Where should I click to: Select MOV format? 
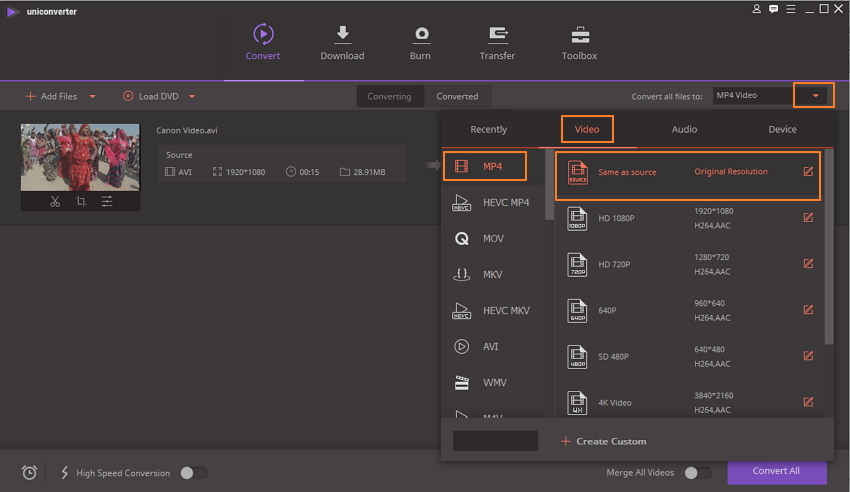493,238
